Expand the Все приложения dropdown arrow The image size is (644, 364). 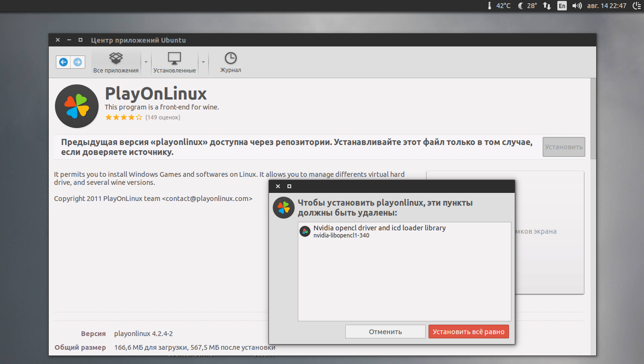pyautogui.click(x=146, y=62)
